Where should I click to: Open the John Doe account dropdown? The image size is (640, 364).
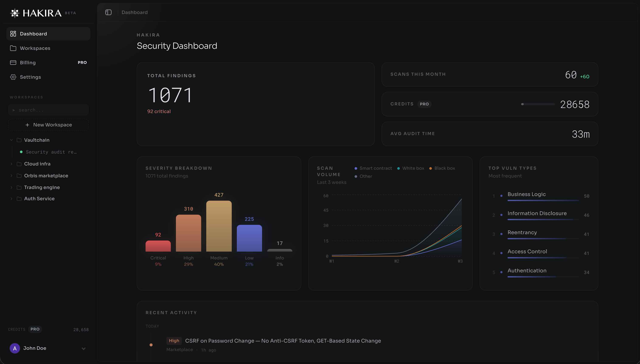click(83, 348)
